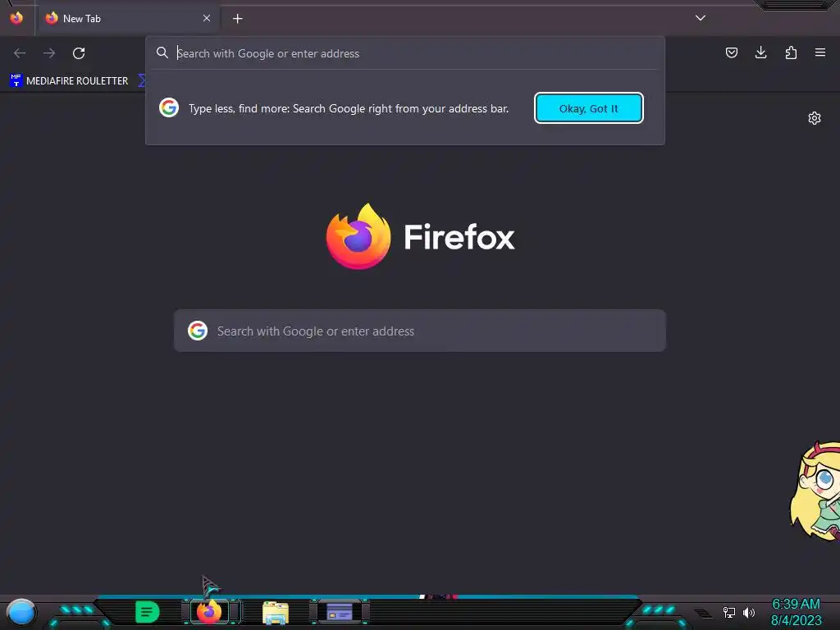Click Google logo in page search box
This screenshot has height=630, width=840.
[x=198, y=331]
